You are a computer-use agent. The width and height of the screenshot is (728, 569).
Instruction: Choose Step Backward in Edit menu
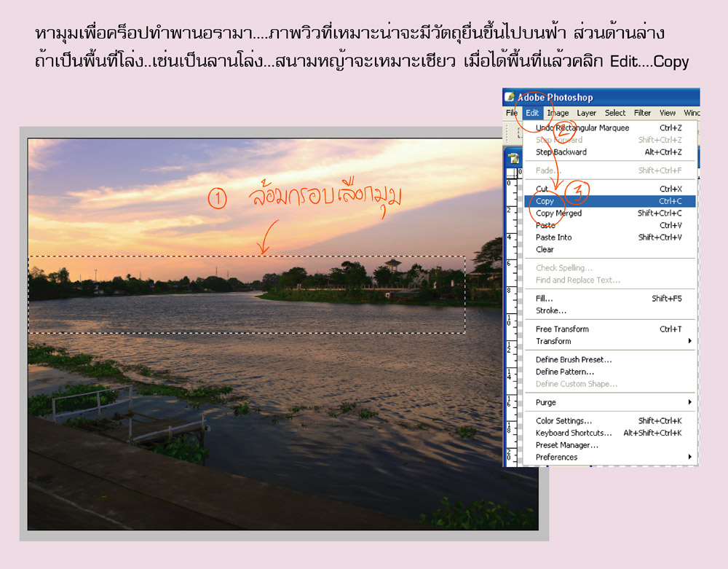click(x=561, y=152)
